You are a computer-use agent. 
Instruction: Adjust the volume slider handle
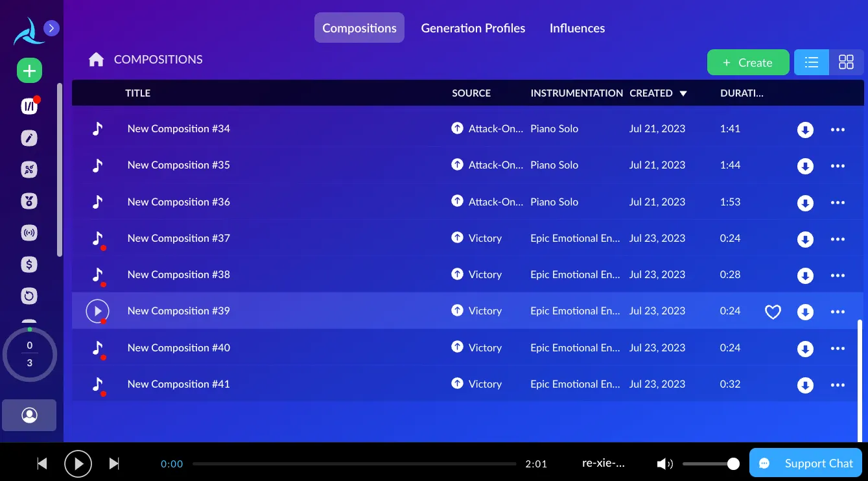(733, 463)
